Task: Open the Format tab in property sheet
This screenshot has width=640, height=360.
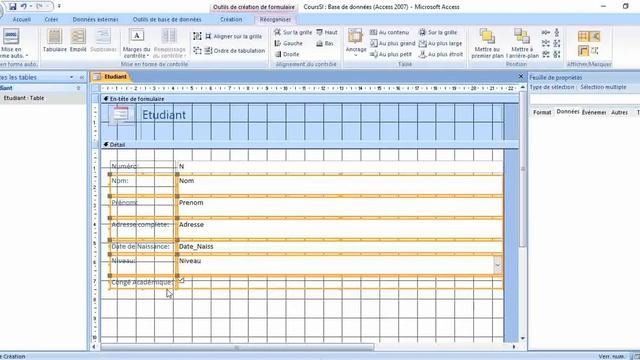Action: 542,112
